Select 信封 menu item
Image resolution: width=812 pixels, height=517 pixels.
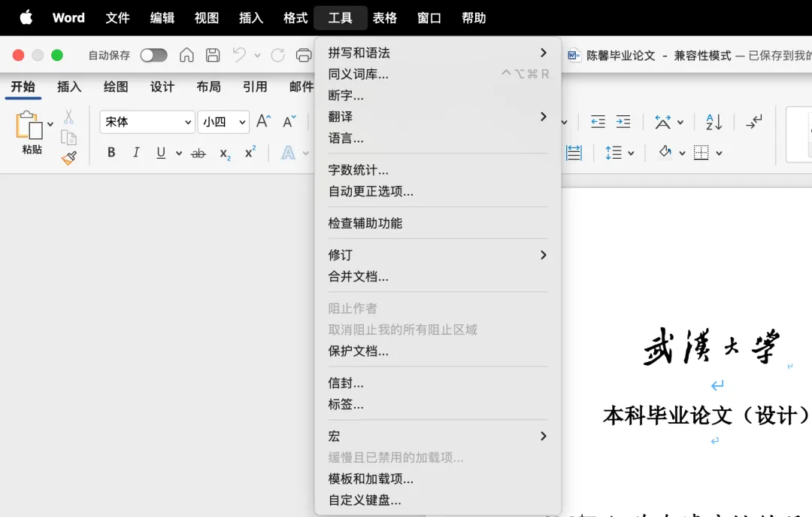coord(438,383)
